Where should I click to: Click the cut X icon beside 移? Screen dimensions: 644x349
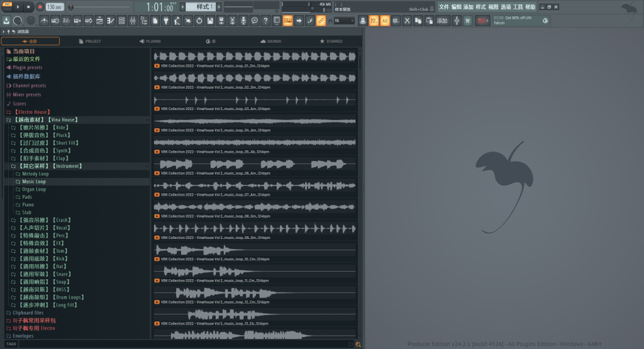tap(407, 21)
